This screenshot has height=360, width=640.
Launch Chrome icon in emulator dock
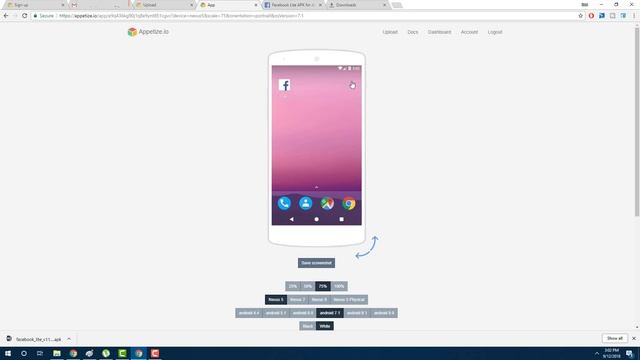click(x=349, y=203)
